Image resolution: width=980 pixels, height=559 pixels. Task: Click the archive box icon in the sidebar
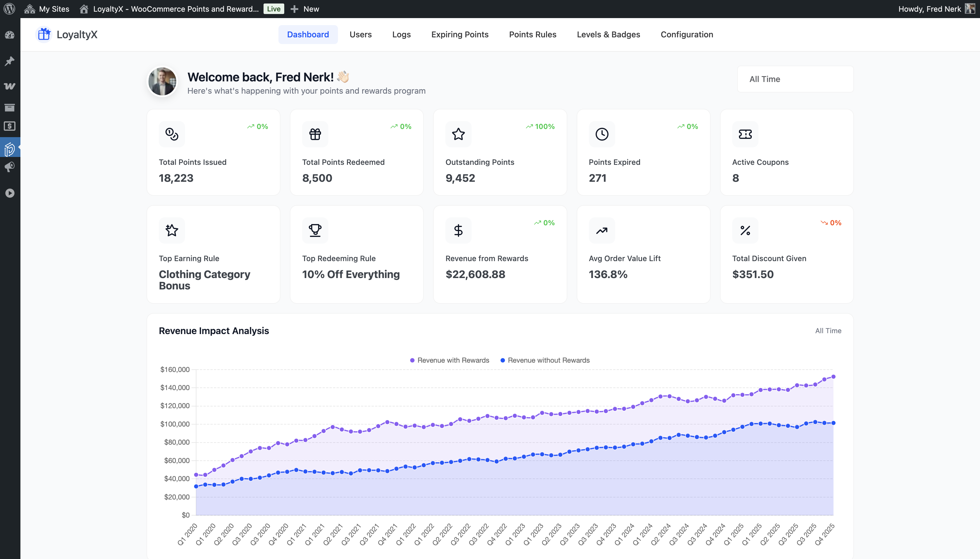[x=10, y=107]
